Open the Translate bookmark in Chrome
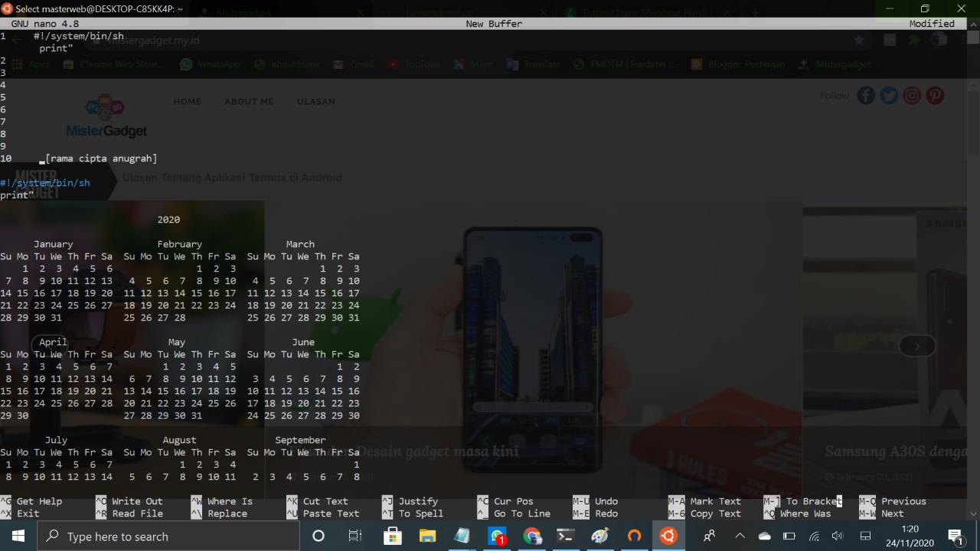 pyautogui.click(x=534, y=64)
